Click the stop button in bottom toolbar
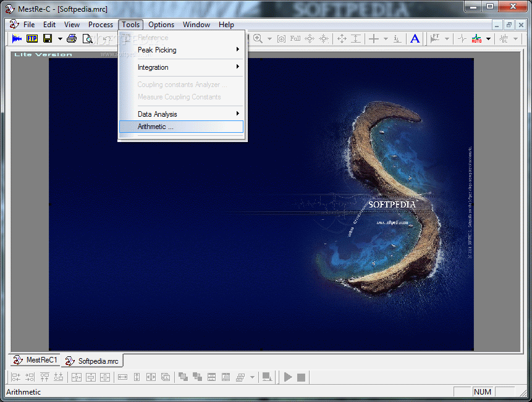532x402 pixels. click(x=302, y=377)
